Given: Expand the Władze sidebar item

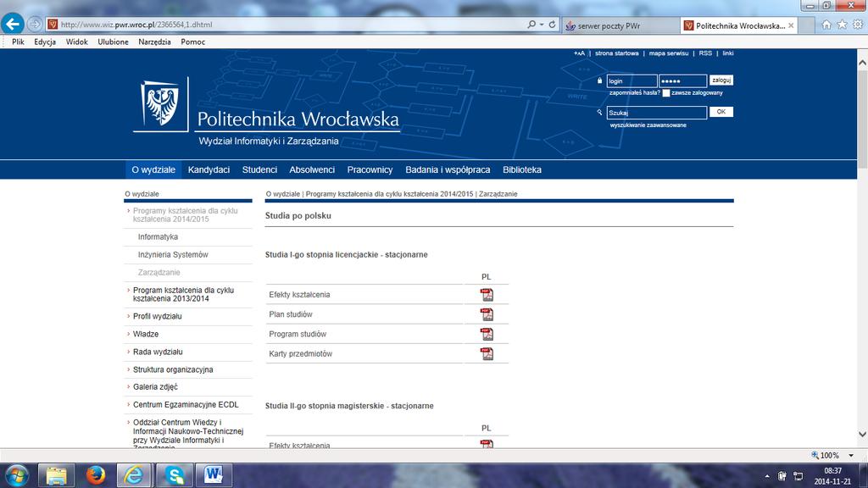Looking at the screenshot, I should pos(146,334).
